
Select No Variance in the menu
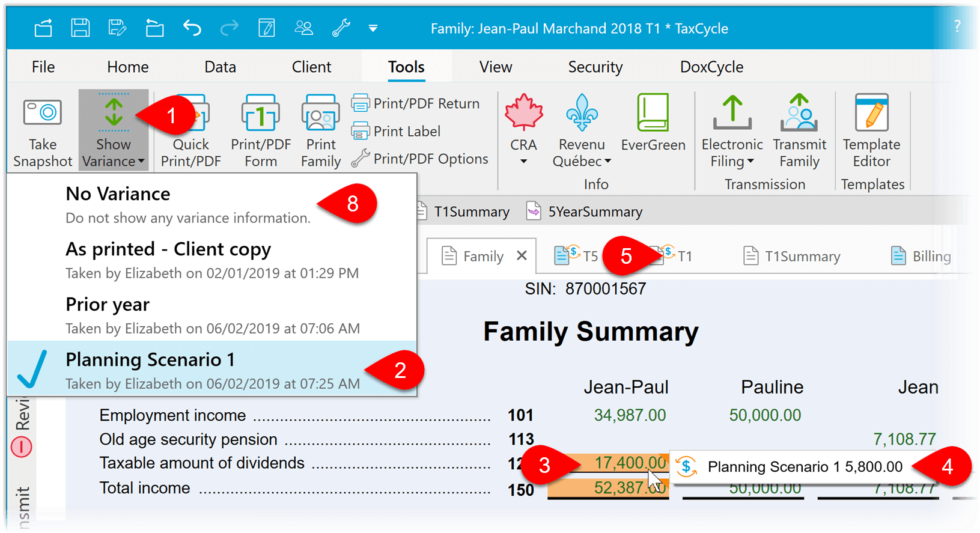[x=212, y=204]
